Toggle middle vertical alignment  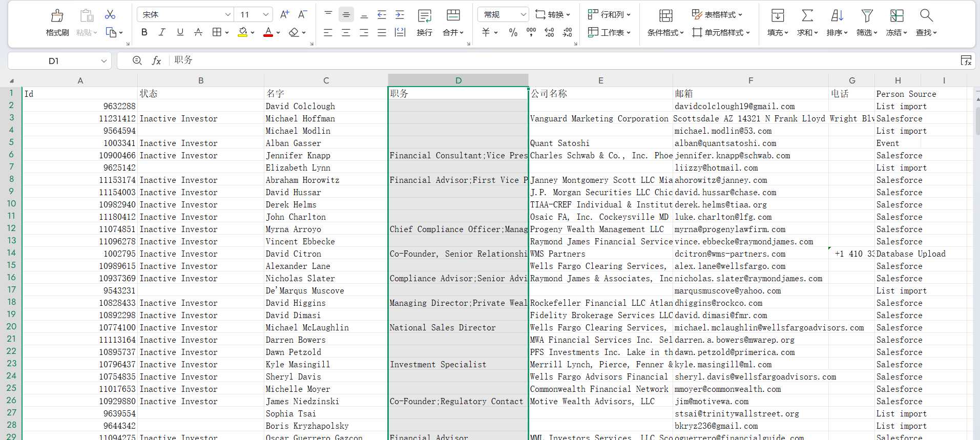pyautogui.click(x=346, y=14)
